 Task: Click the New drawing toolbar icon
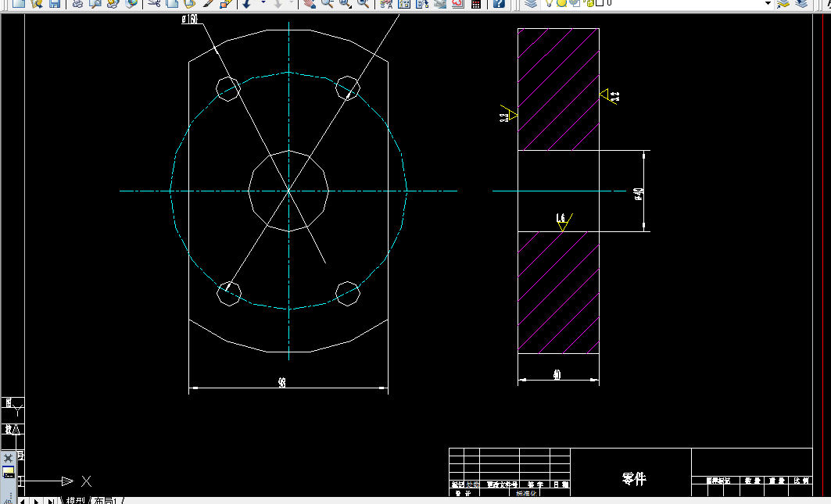pos(19,3)
